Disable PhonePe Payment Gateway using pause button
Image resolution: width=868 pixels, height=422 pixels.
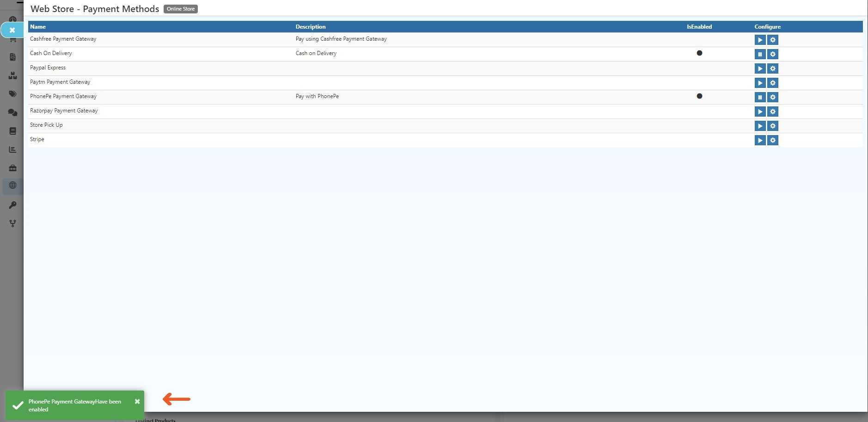pyautogui.click(x=760, y=97)
